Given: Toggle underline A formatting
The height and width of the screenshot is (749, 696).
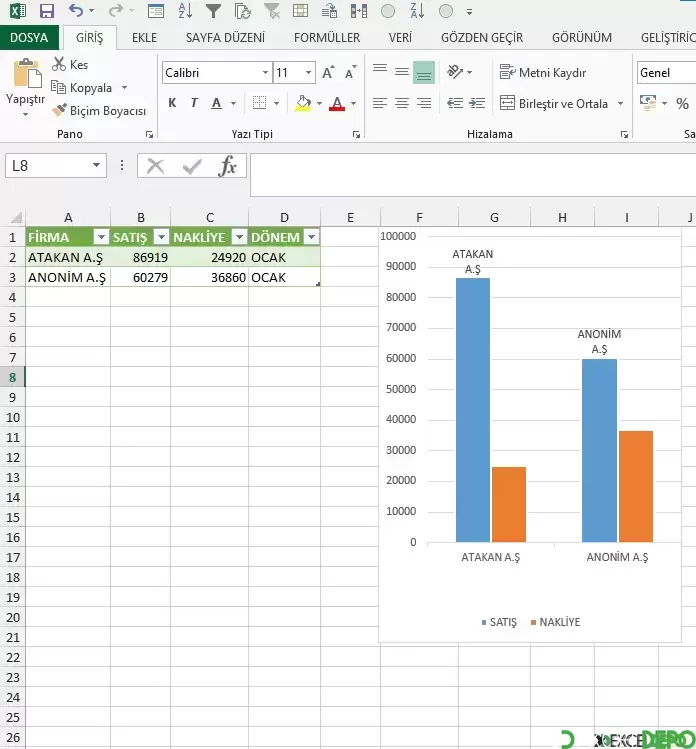Looking at the screenshot, I should point(216,103).
